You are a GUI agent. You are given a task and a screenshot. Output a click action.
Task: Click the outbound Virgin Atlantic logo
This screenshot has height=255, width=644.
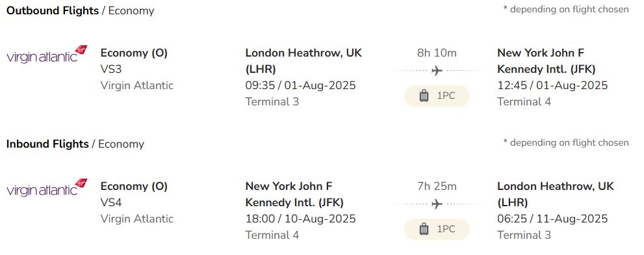(x=47, y=54)
